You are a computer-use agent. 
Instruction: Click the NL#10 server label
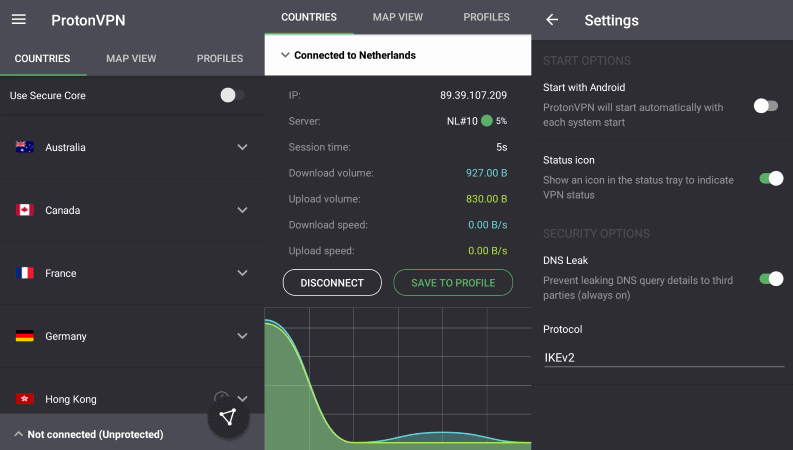462,121
